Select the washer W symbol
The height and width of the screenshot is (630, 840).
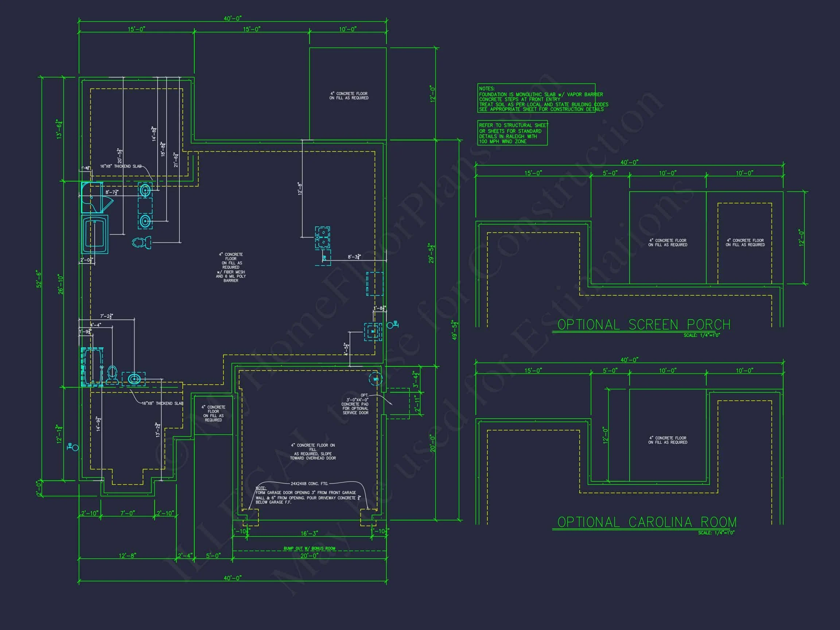point(373,331)
